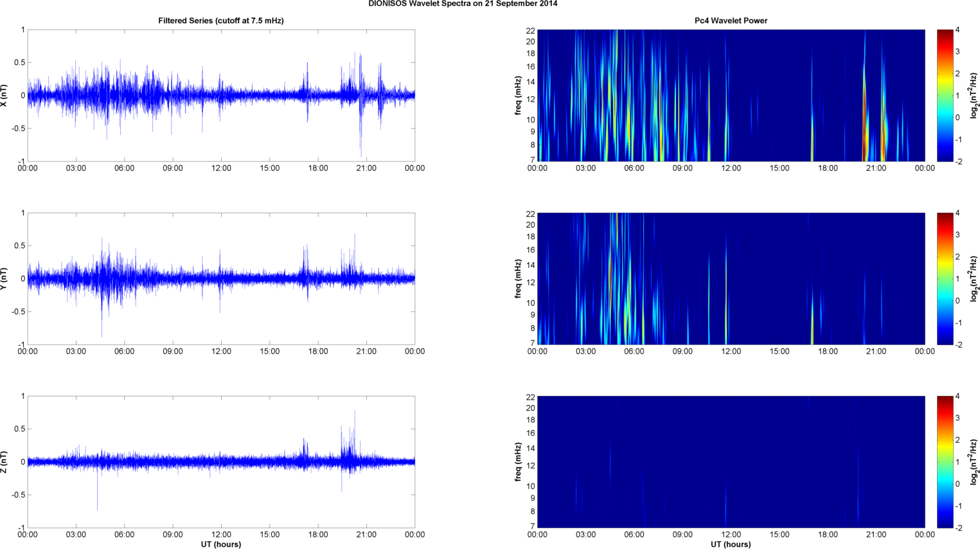Click the top X-component wavelet colorbar

coord(945,96)
